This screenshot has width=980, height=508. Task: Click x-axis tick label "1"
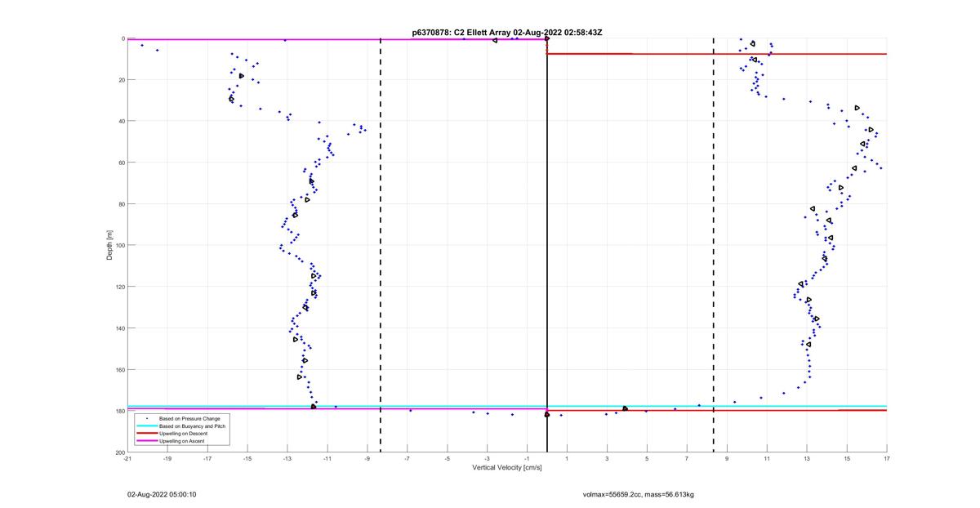point(567,458)
